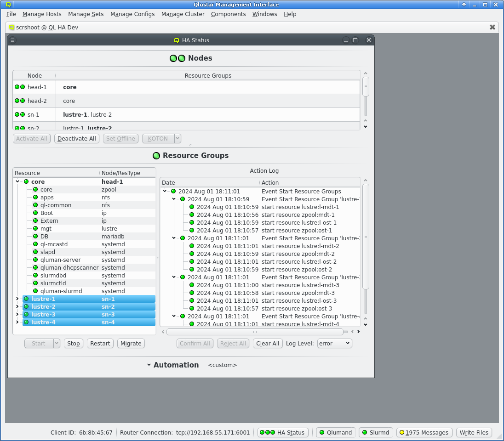
Task: Click the green status icon beside head-1
Action: pos(20,87)
